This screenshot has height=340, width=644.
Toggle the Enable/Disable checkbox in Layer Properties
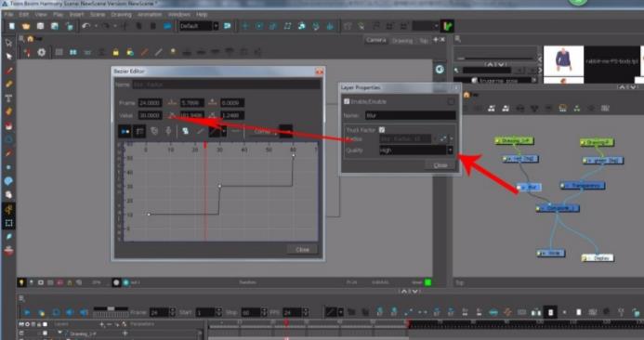[x=347, y=101]
